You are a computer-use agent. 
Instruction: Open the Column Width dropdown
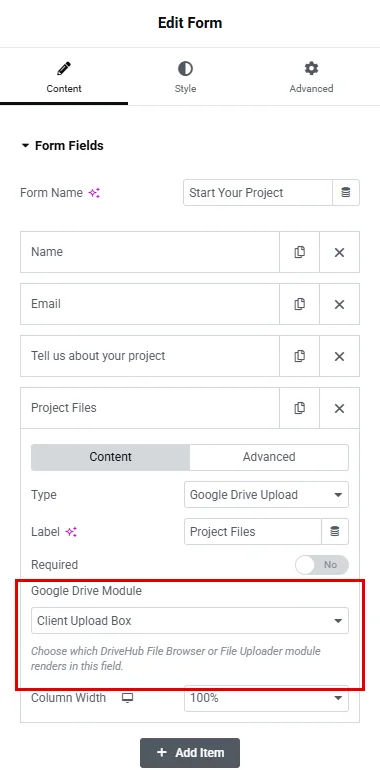[x=266, y=698]
